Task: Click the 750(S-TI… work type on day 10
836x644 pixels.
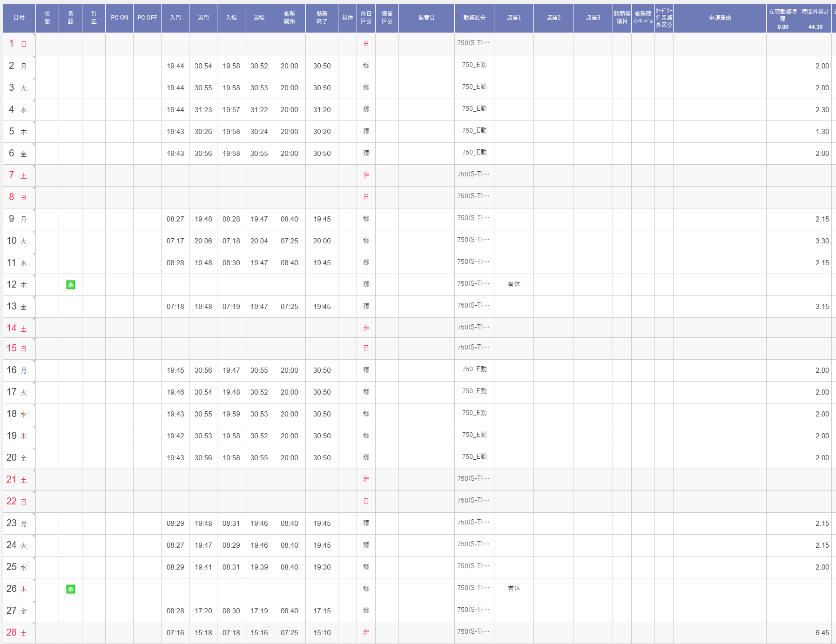Action: (473, 240)
